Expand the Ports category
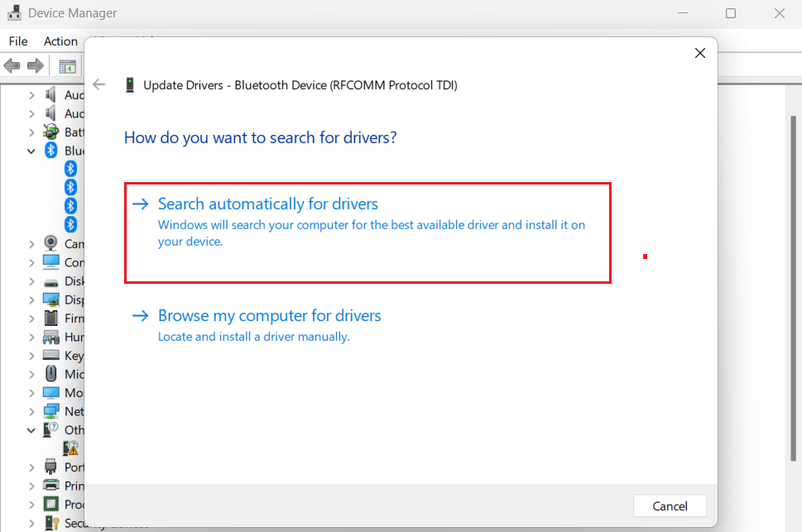The width and height of the screenshot is (802, 532). pos(31,467)
